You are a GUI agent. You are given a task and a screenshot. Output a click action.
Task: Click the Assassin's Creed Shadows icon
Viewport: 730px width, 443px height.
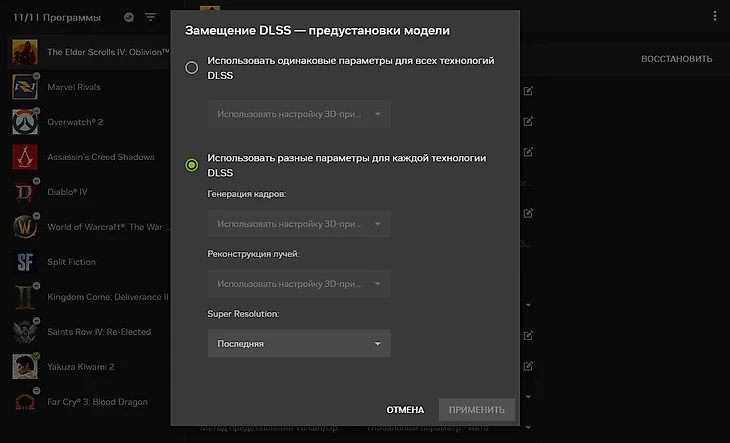tap(25, 157)
